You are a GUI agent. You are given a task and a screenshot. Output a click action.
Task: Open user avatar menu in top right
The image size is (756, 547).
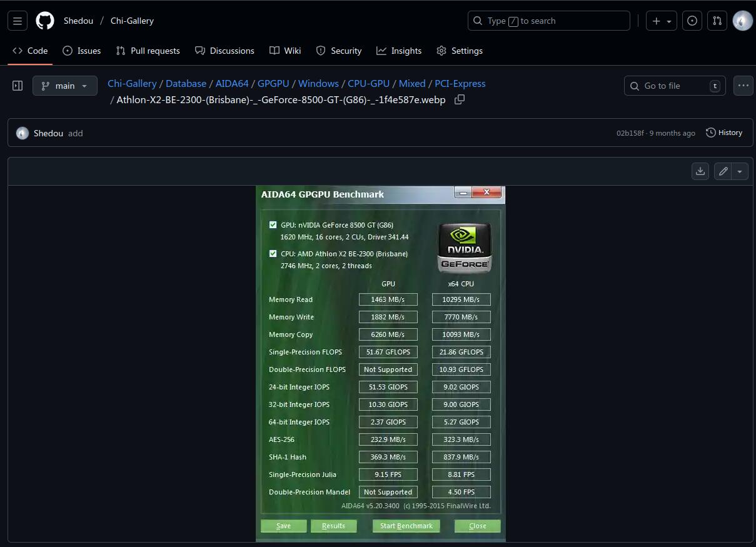pos(743,21)
